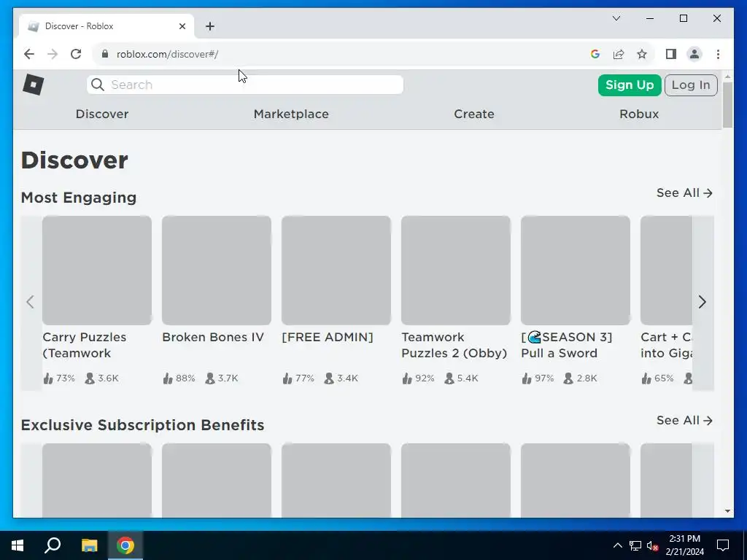Open Teamwork Puzzles 2 (Obby) title
Image resolution: width=747 pixels, height=560 pixels.
pos(454,345)
